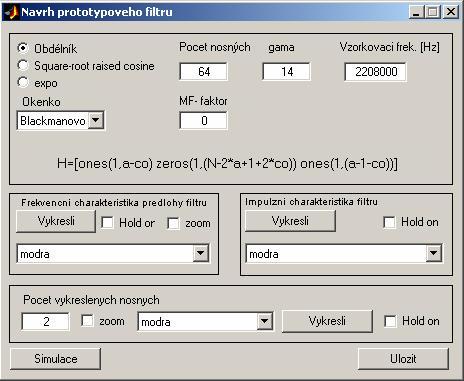Enable zoom checkbox in Frekvencni charakteristika panel
Viewport: 464px width, 381px height.
pos(173,223)
